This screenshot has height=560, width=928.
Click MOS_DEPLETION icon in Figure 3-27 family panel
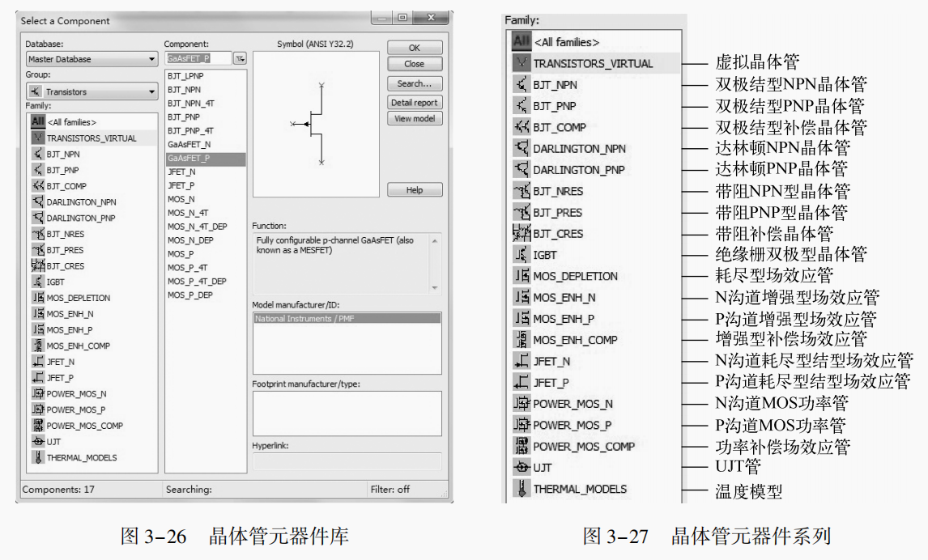521,276
